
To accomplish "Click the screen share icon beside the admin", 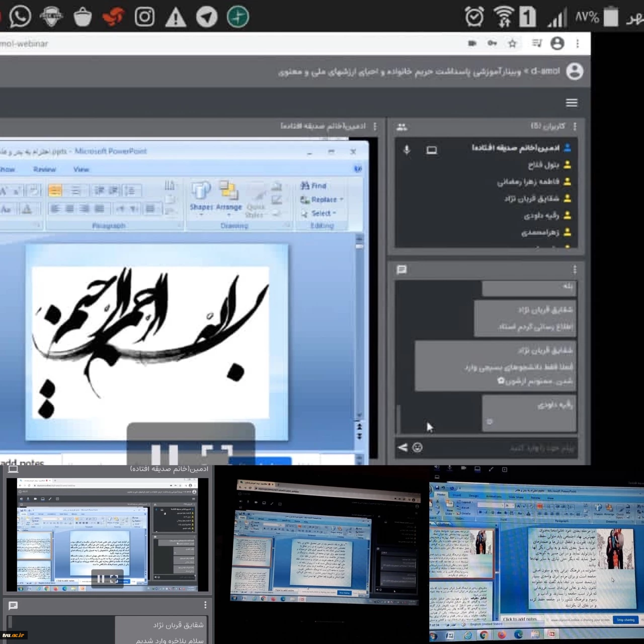I will point(432,150).
